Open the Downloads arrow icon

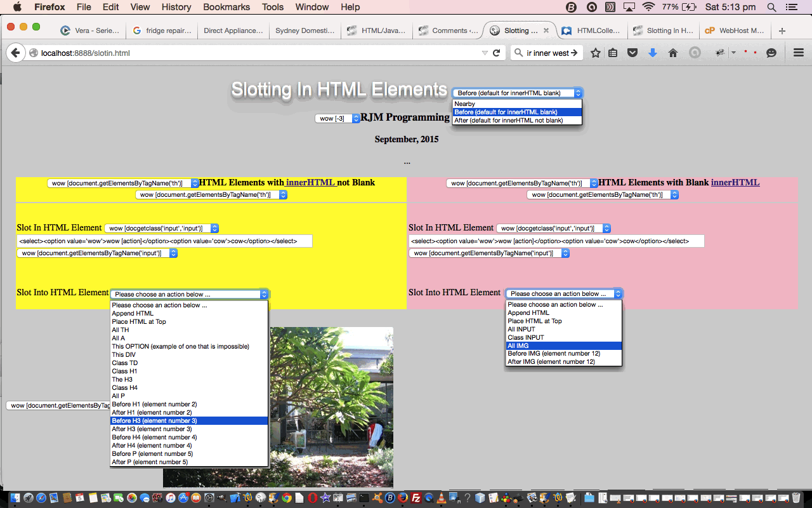653,53
